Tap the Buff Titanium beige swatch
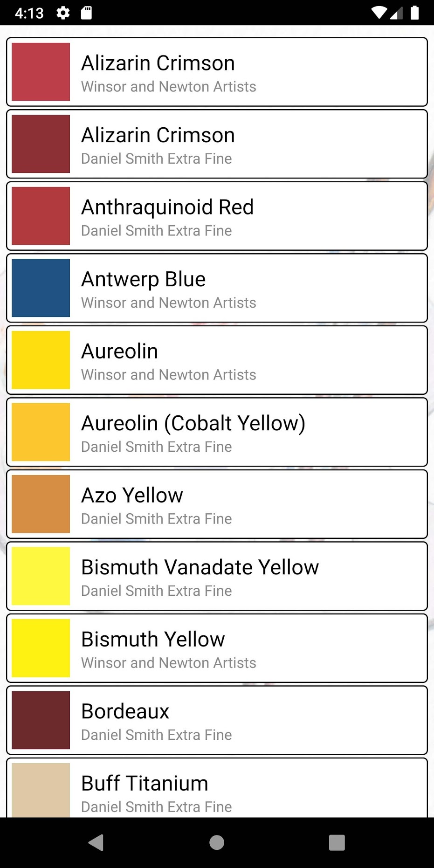This screenshot has height=868, width=434. (41, 790)
